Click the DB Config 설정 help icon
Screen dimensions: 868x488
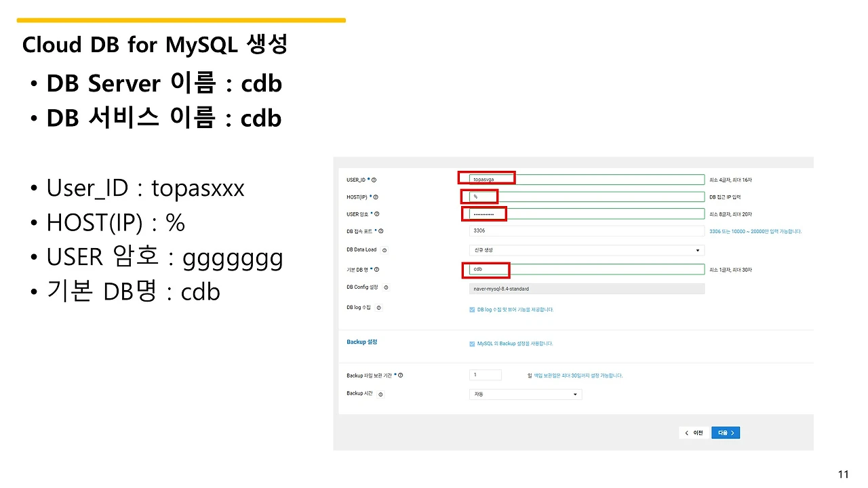click(x=387, y=287)
